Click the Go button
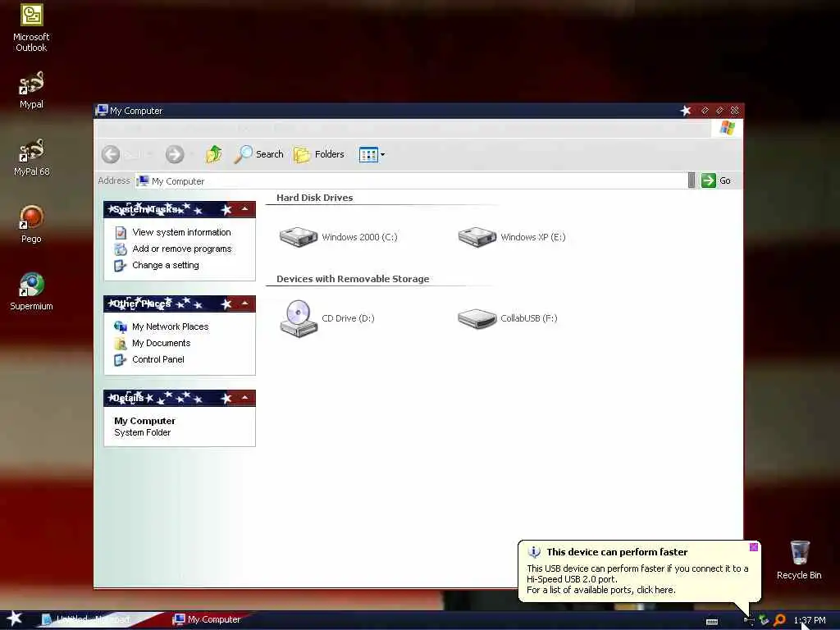This screenshot has width=840, height=630. pos(716,180)
